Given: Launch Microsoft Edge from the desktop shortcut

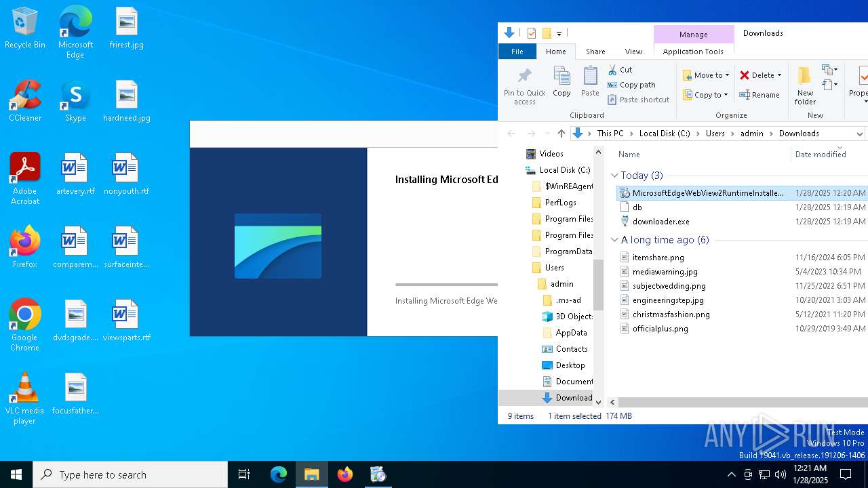Looking at the screenshot, I should [x=75, y=33].
